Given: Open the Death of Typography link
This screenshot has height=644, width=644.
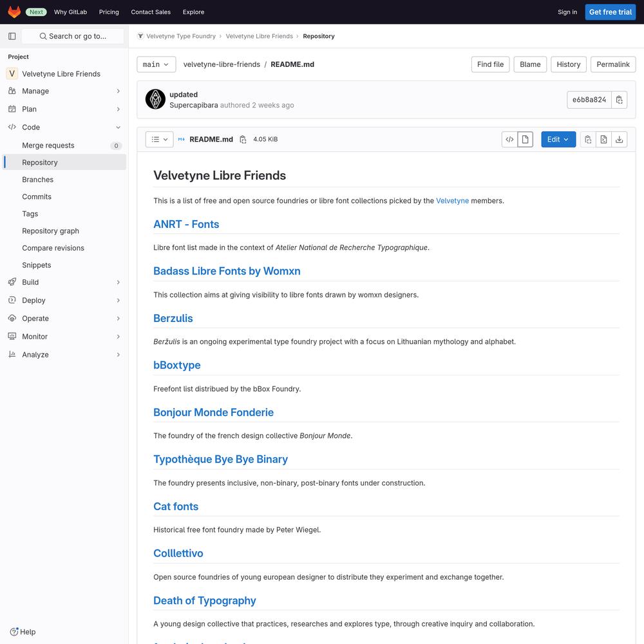Looking at the screenshot, I should click(x=205, y=600).
